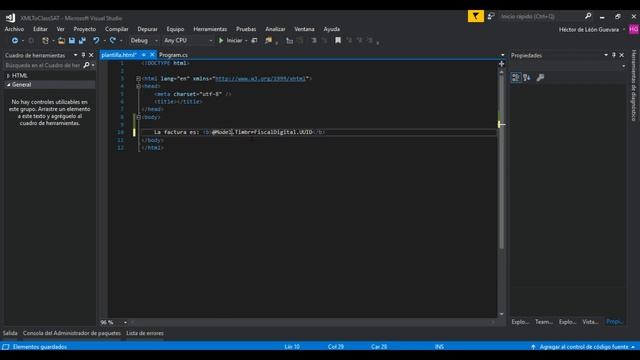Click the find in files toolbar icon

268,40
